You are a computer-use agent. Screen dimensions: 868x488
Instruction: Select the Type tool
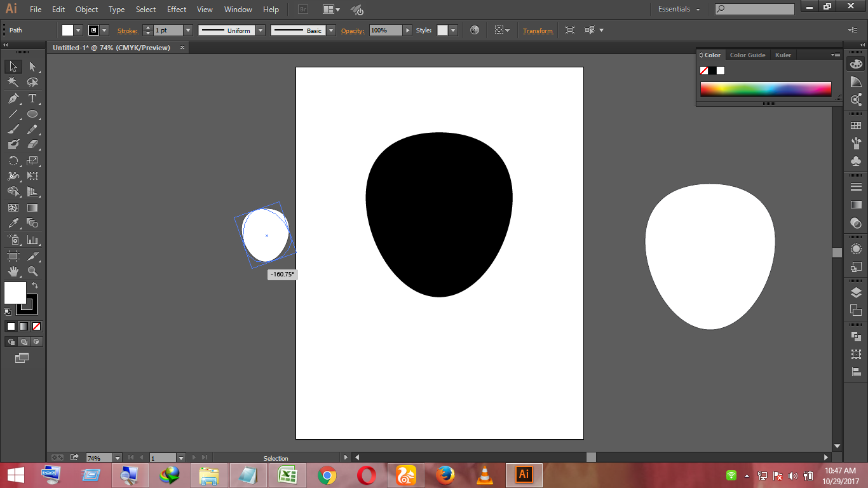pos(32,98)
